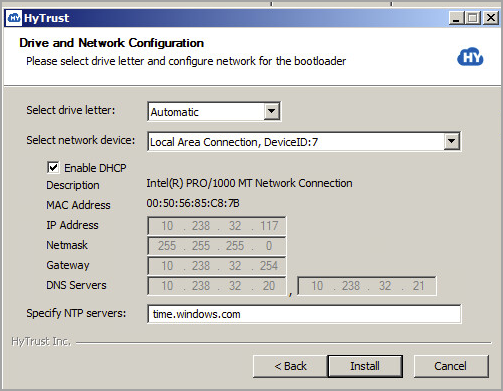Click the 'Select network device:' label
This screenshot has height=391, width=503.
coord(81,140)
